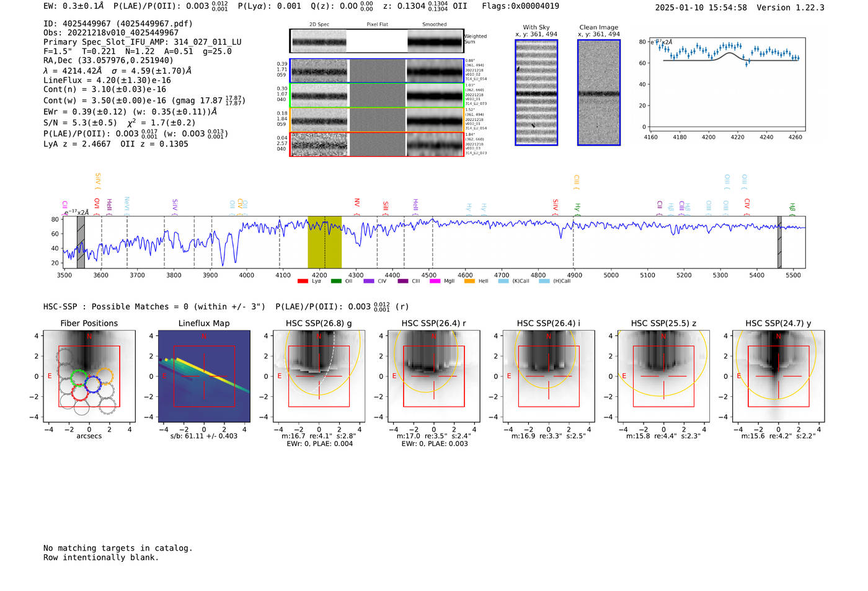The height and width of the screenshot is (591, 868).
Task: Click the s/b: 61.11 +/- 0.403 caption
Action: 204,436
